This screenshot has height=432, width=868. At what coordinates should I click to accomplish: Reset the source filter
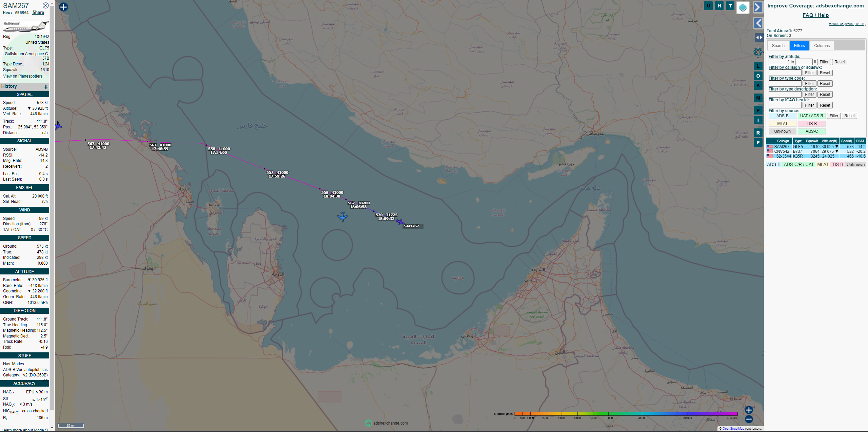pos(849,116)
